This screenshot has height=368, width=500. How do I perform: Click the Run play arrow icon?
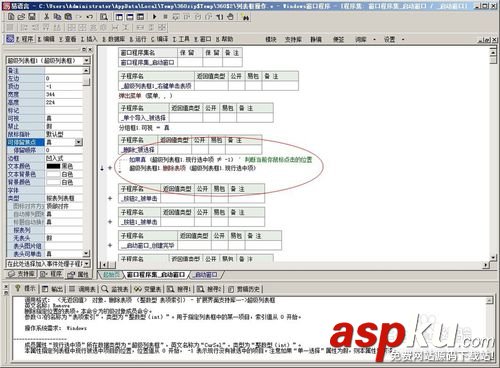(154, 16)
